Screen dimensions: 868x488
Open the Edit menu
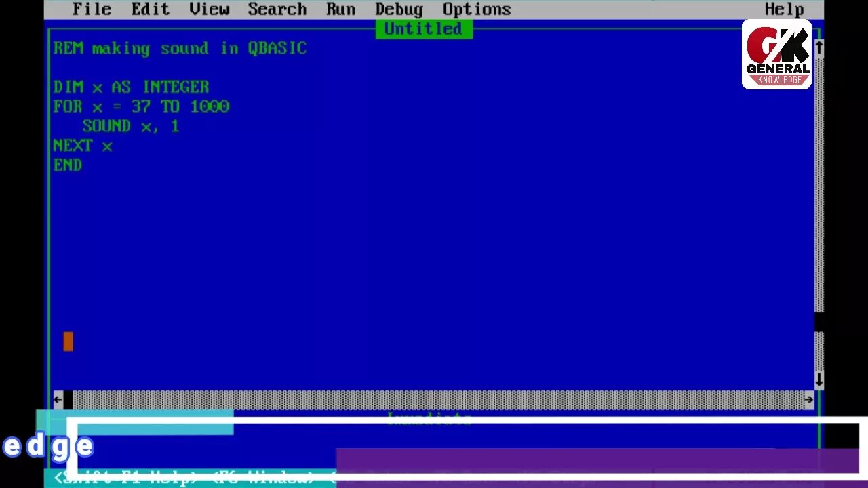tap(150, 9)
